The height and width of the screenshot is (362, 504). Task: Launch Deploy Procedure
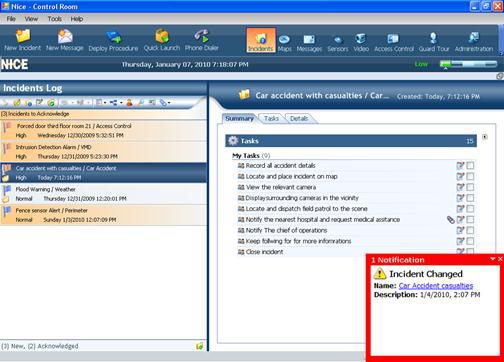(x=113, y=41)
